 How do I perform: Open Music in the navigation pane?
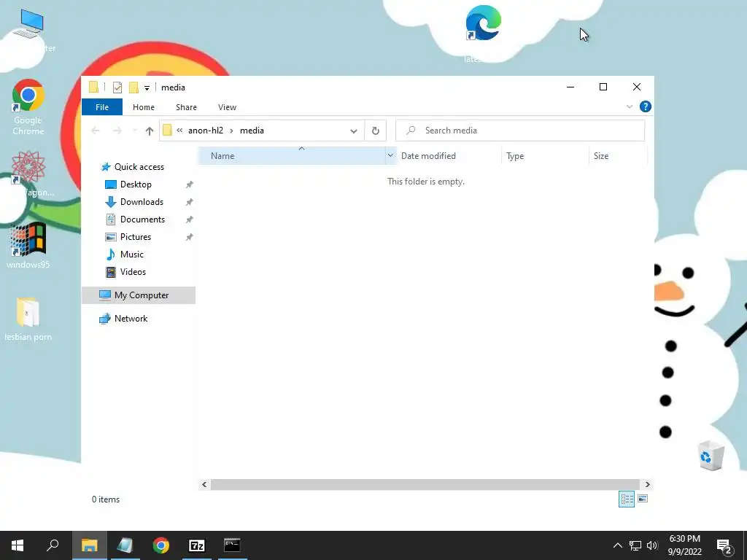131,254
